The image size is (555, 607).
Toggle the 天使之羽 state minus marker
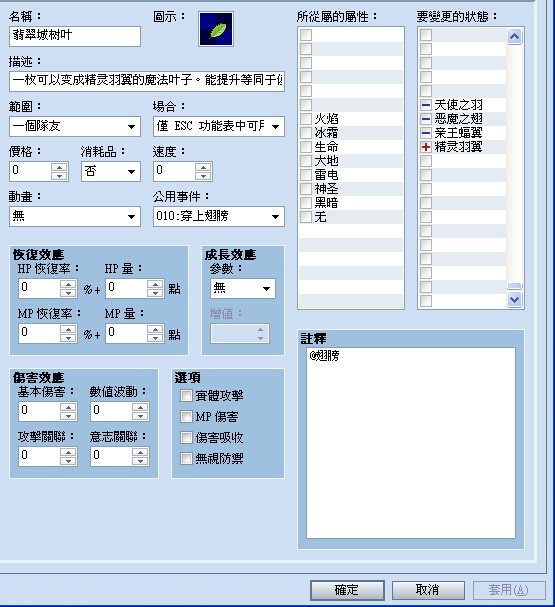coord(426,105)
